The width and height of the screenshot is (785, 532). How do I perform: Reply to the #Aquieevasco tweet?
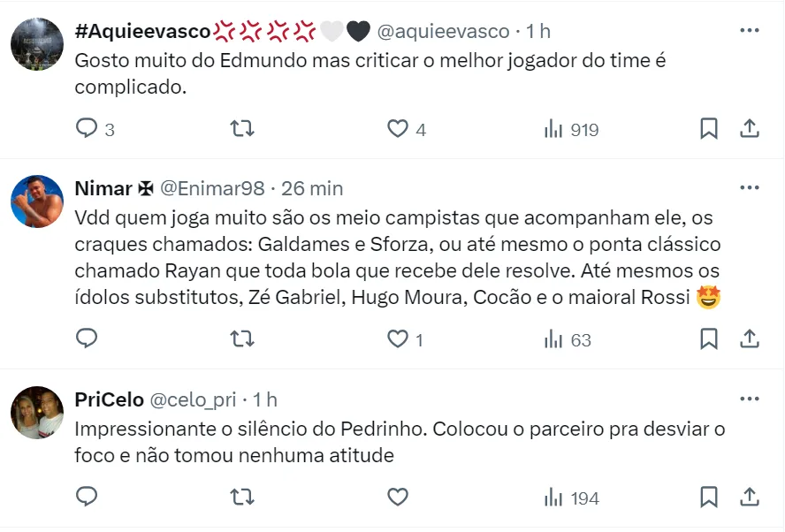(87, 129)
